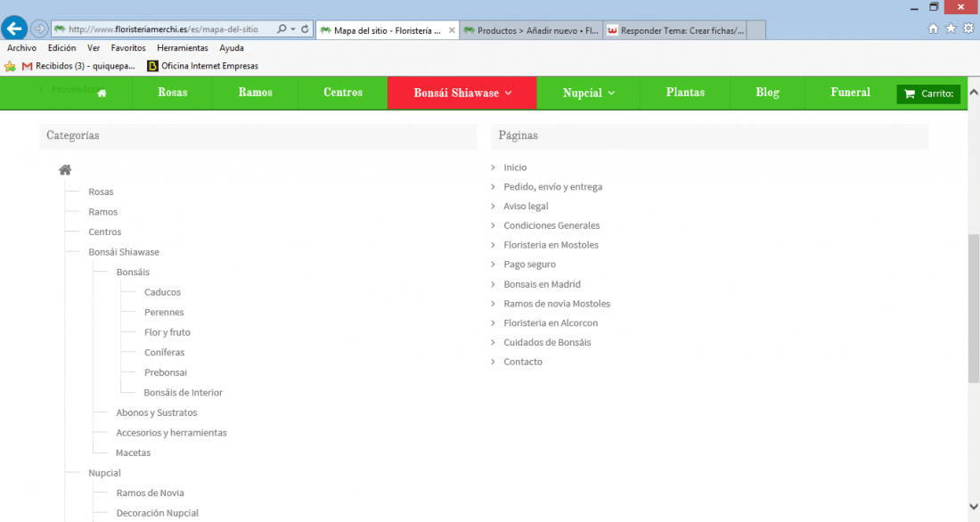Open the Archivo menu

coord(22,47)
